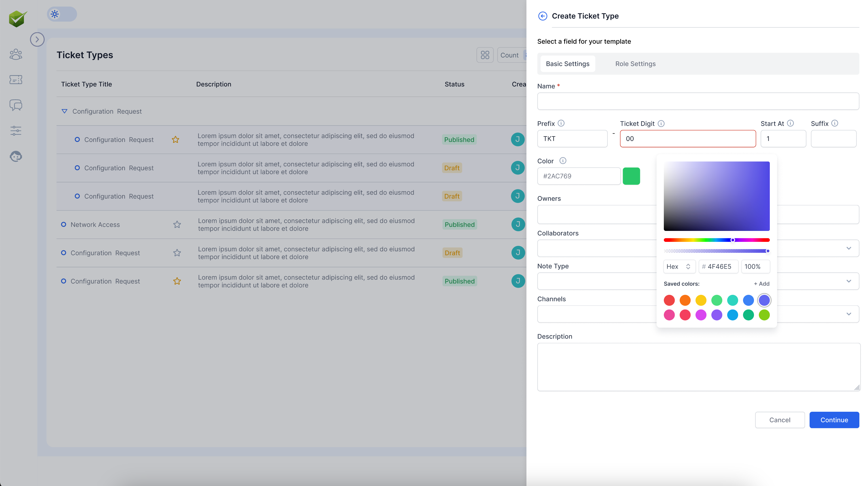
Task: Focus the empty Suffix field
Action: pos(833,139)
